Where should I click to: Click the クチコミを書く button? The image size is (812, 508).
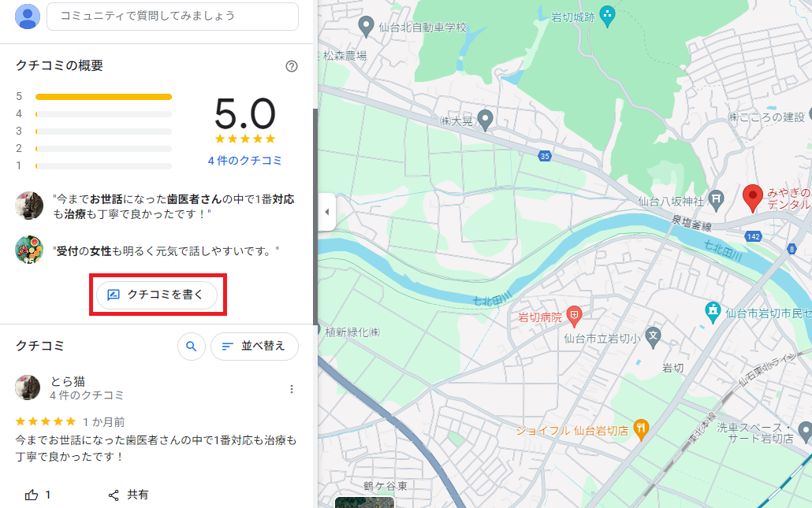tap(155, 295)
